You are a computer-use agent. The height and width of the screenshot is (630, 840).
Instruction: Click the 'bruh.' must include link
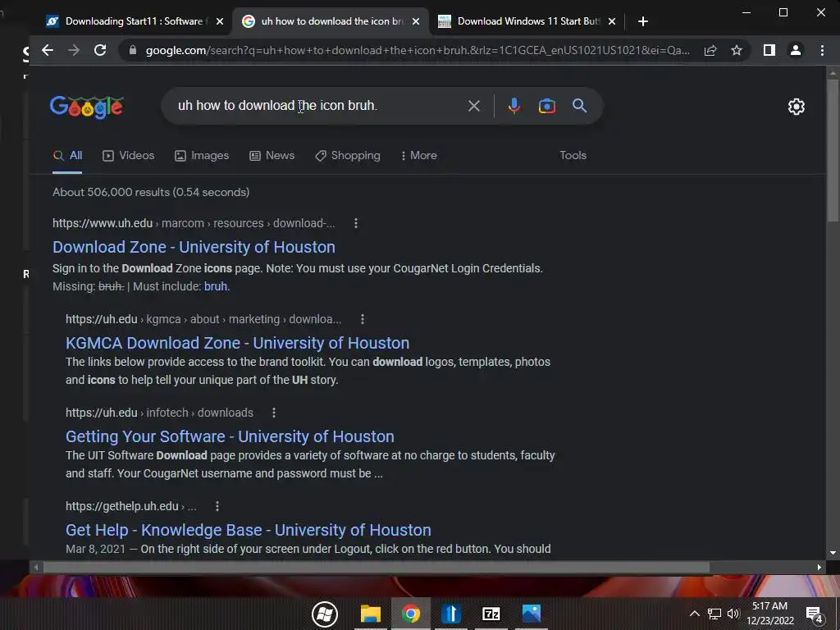click(217, 286)
